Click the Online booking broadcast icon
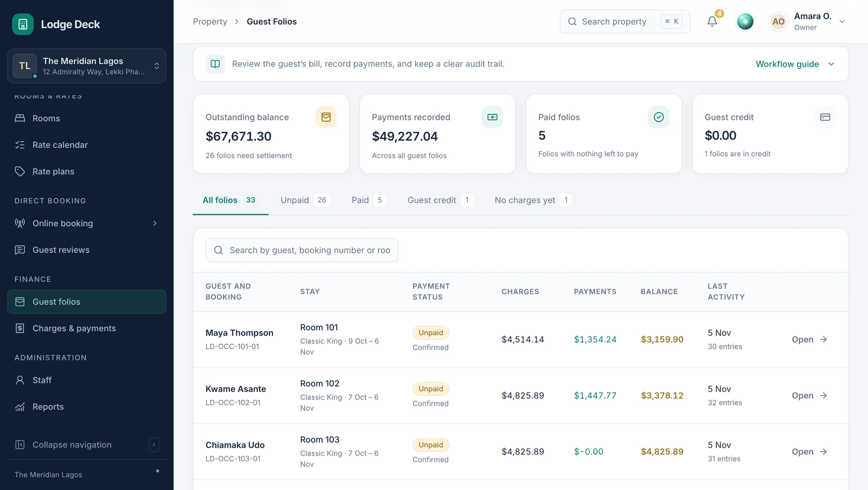This screenshot has width=868, height=490. pyautogui.click(x=20, y=223)
